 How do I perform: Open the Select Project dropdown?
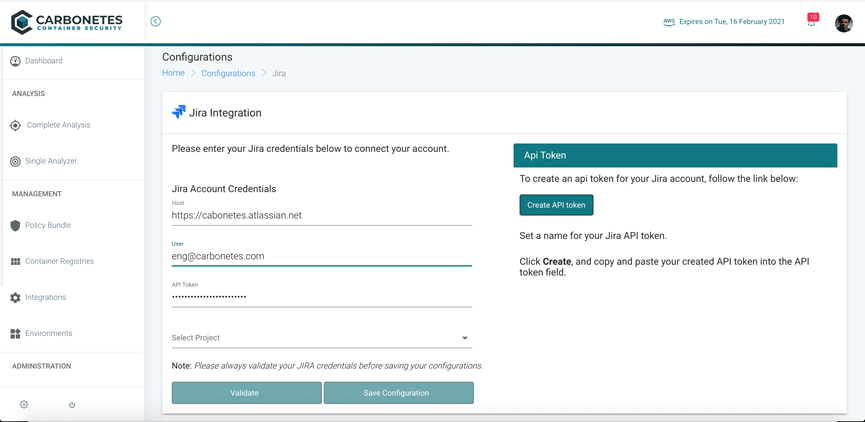(x=322, y=338)
